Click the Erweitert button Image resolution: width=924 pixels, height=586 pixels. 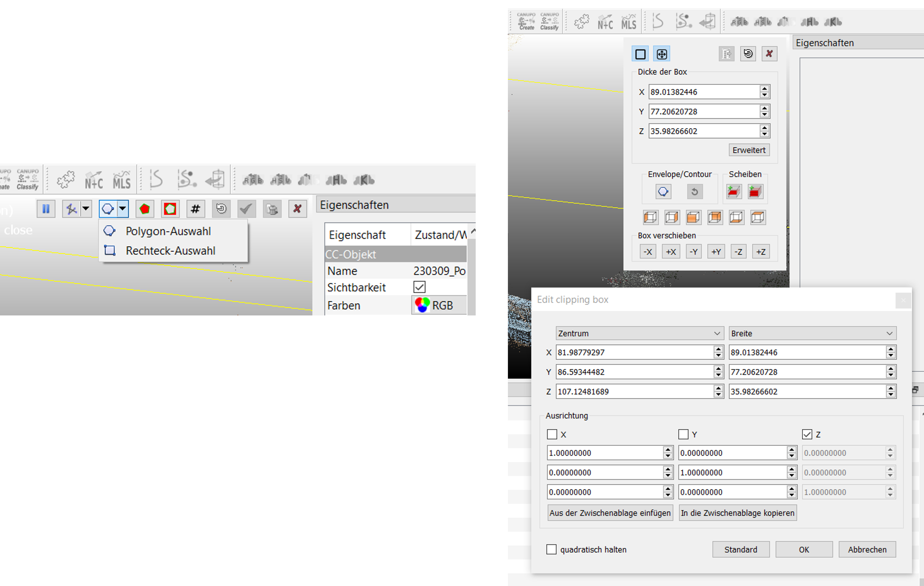(749, 150)
